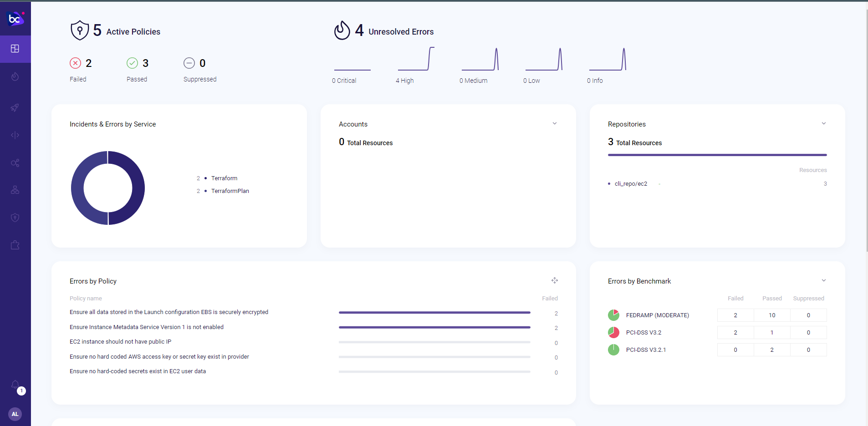Click the Failed column header in Errors by Policy

tap(550, 299)
